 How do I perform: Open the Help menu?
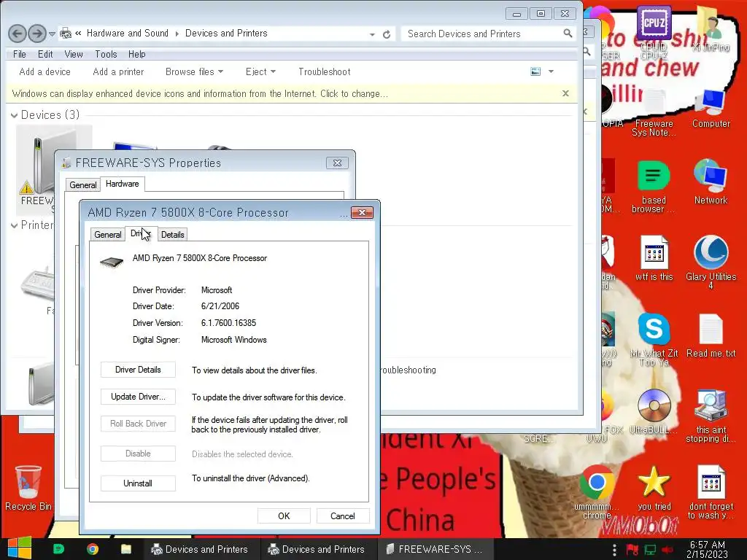point(136,54)
